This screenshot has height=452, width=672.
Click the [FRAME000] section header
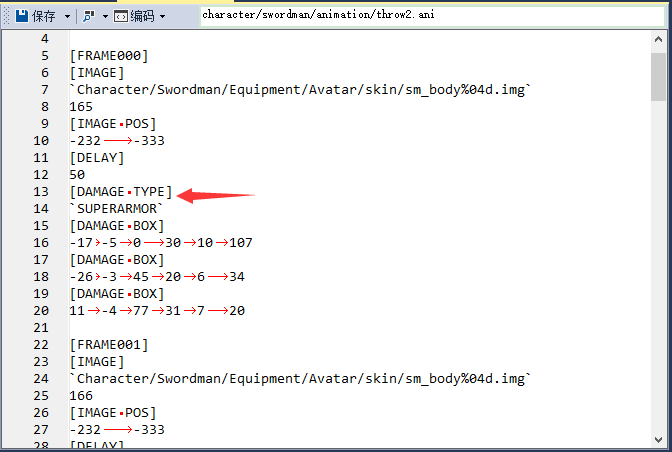(108, 55)
